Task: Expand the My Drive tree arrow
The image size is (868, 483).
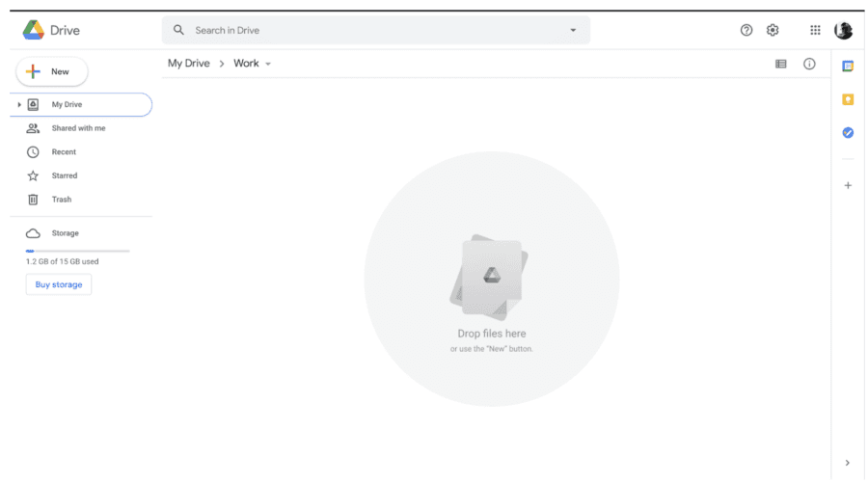Action: tap(19, 104)
